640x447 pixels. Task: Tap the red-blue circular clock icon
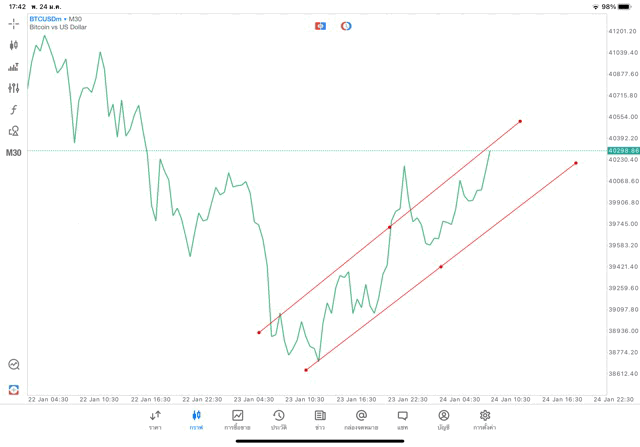point(346,26)
